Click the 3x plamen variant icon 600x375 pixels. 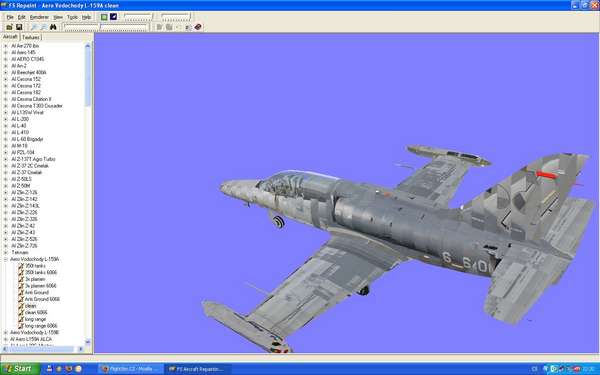coord(21,279)
